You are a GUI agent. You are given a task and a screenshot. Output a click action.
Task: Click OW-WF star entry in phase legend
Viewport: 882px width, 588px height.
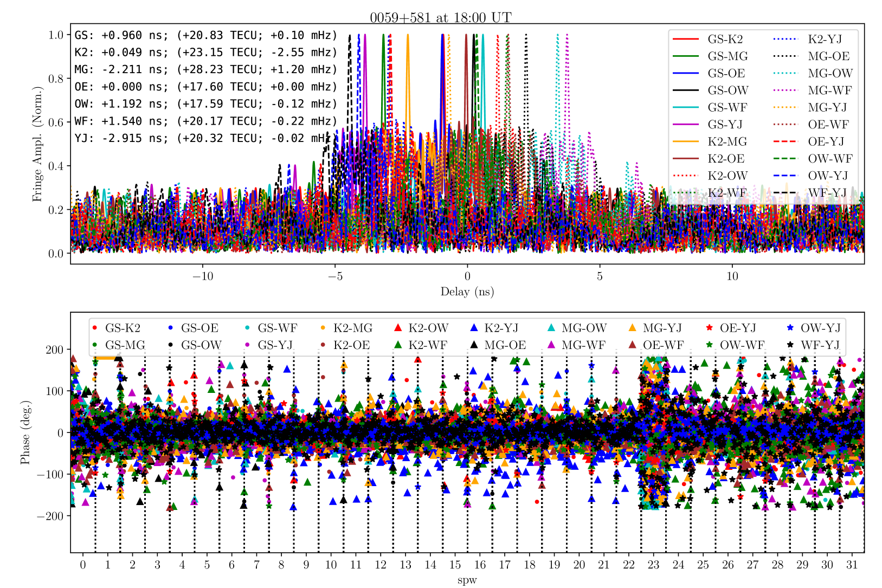tap(735, 345)
